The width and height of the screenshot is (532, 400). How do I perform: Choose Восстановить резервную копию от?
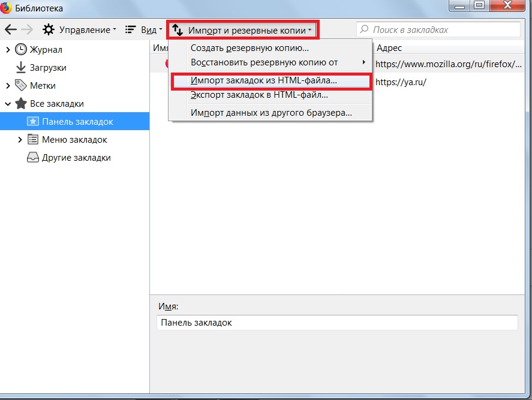coord(270,62)
